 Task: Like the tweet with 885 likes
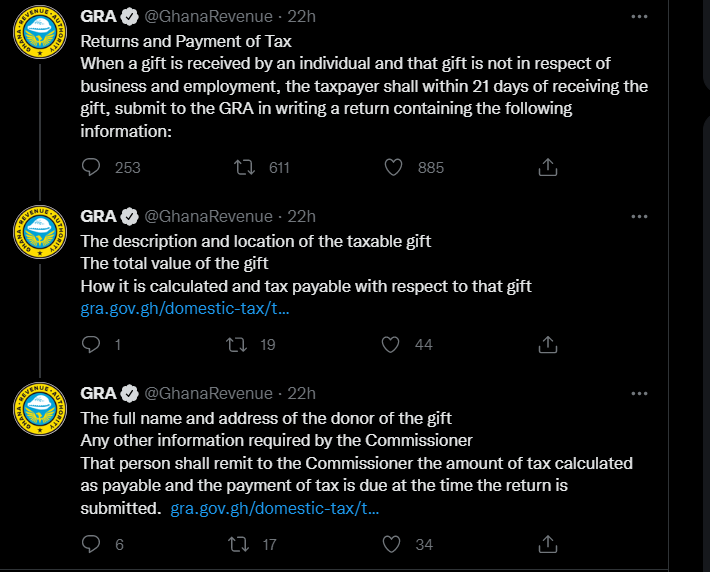tap(393, 168)
